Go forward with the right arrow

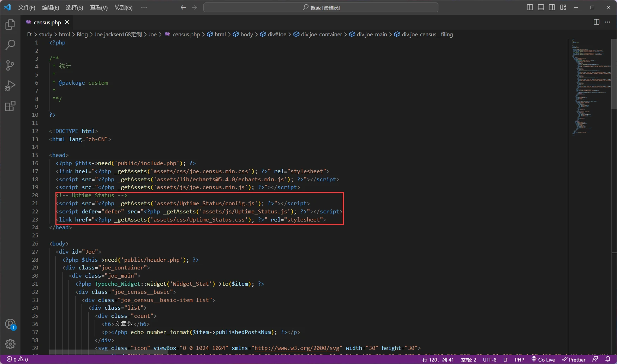(x=194, y=7)
